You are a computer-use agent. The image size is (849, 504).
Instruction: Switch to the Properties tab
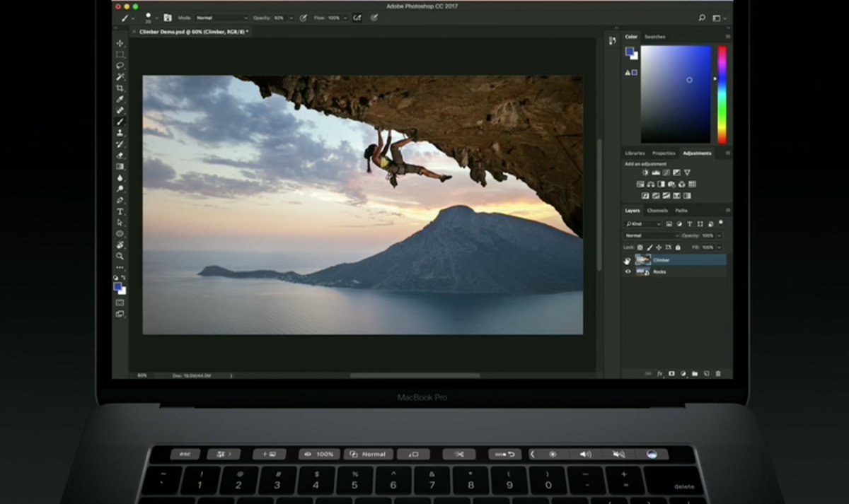[x=664, y=153]
